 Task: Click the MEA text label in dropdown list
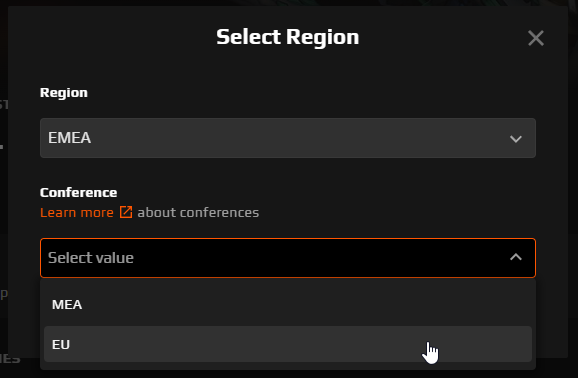67,305
